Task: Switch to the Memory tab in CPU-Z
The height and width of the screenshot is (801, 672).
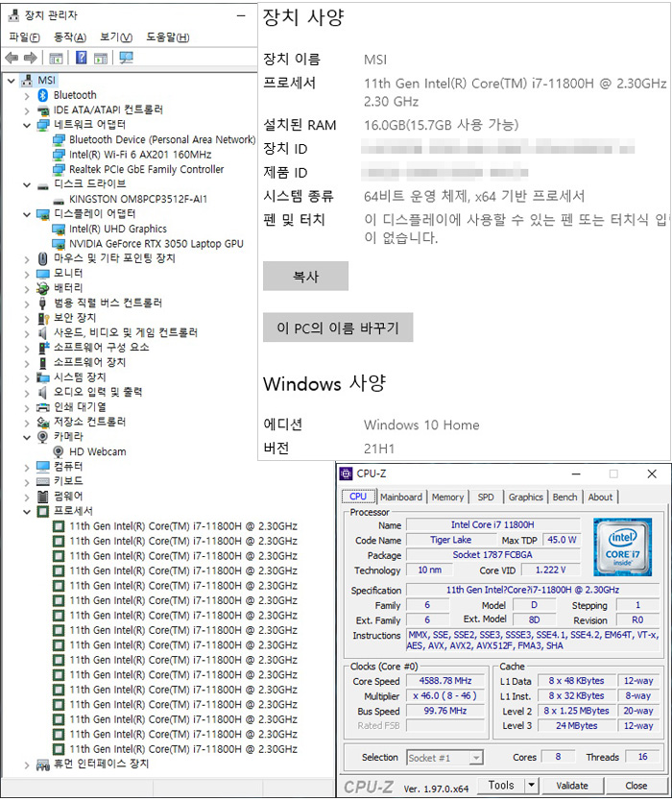Action: [x=447, y=497]
